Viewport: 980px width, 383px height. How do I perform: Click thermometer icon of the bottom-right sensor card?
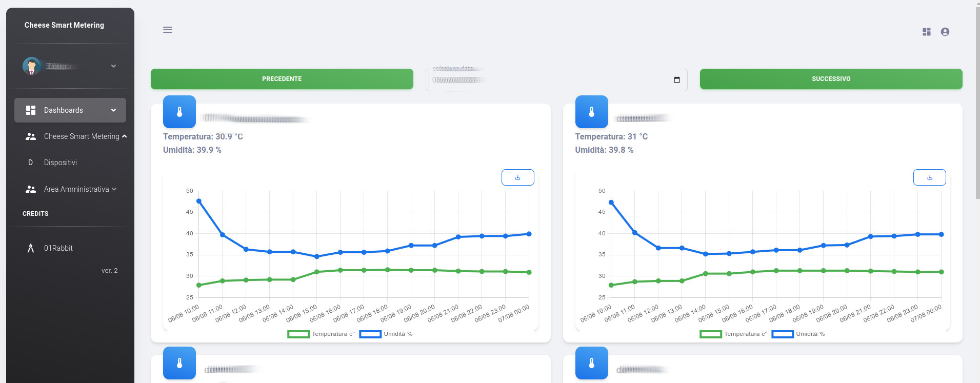(592, 363)
